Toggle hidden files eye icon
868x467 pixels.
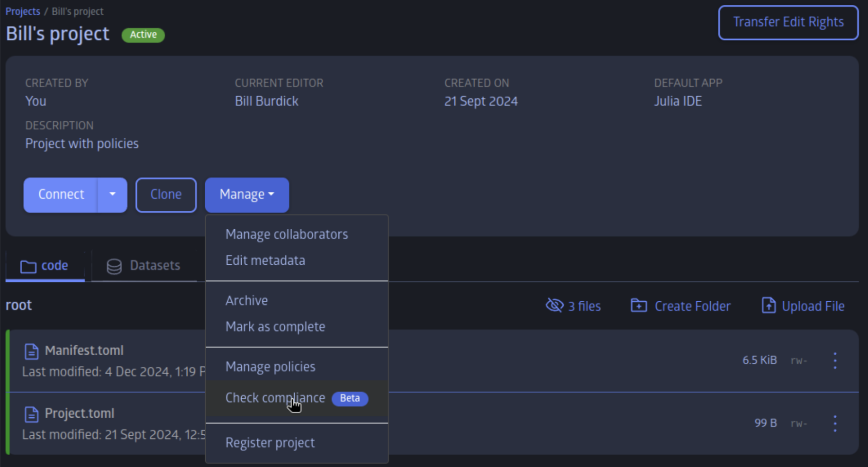tap(554, 305)
